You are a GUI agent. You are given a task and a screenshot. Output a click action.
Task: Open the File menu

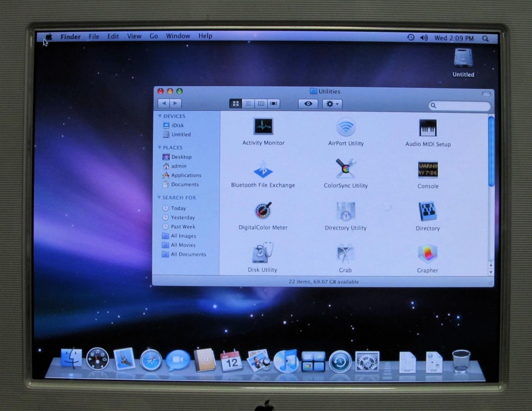tap(94, 37)
